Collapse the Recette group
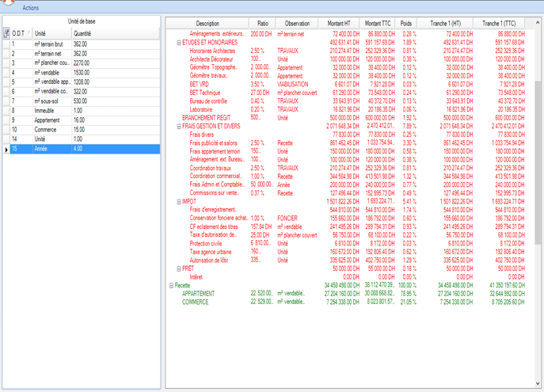 171,284
